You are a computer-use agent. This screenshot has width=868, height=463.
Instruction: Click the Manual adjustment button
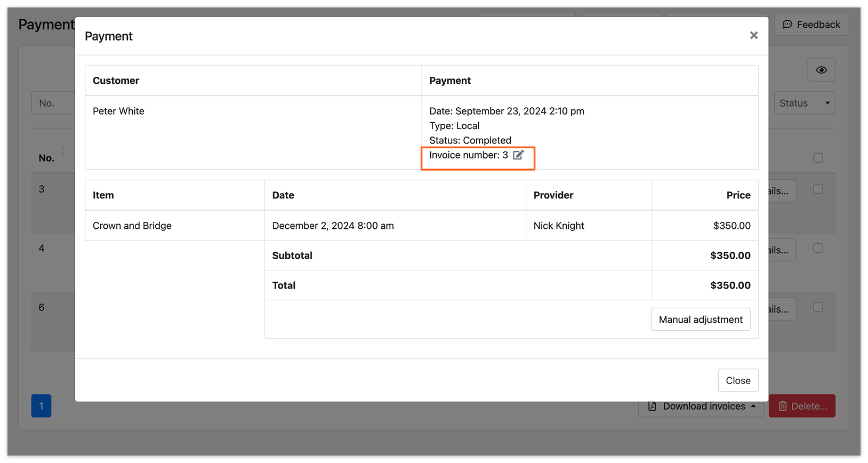[701, 320]
